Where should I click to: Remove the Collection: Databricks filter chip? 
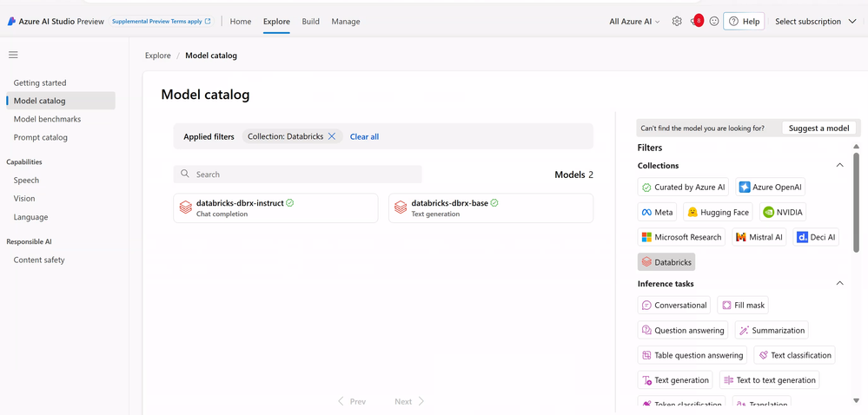332,136
